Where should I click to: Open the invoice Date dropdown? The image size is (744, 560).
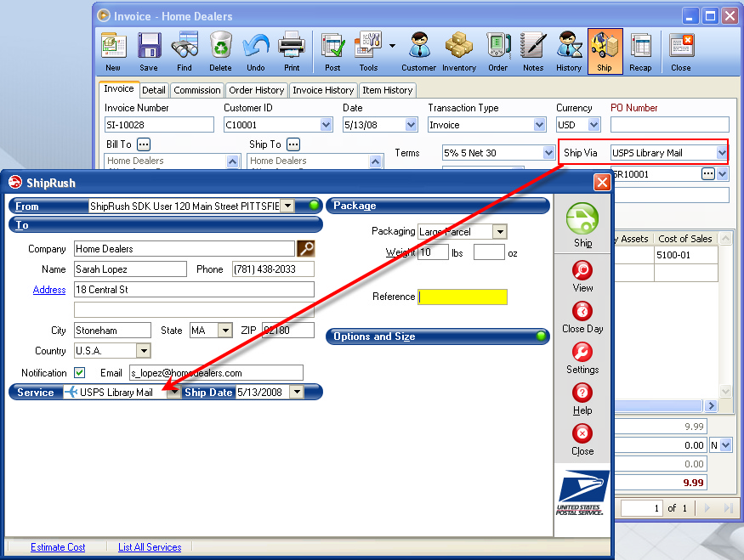pos(412,125)
